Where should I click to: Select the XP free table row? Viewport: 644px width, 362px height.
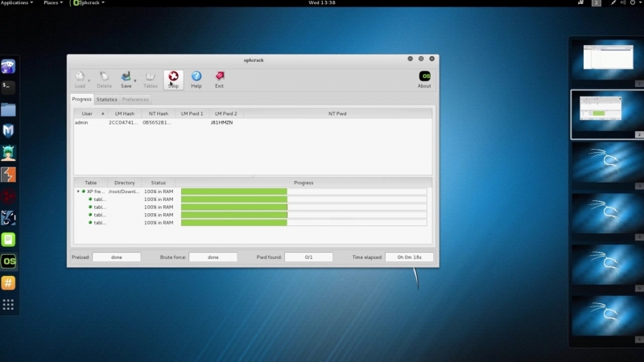coord(253,191)
